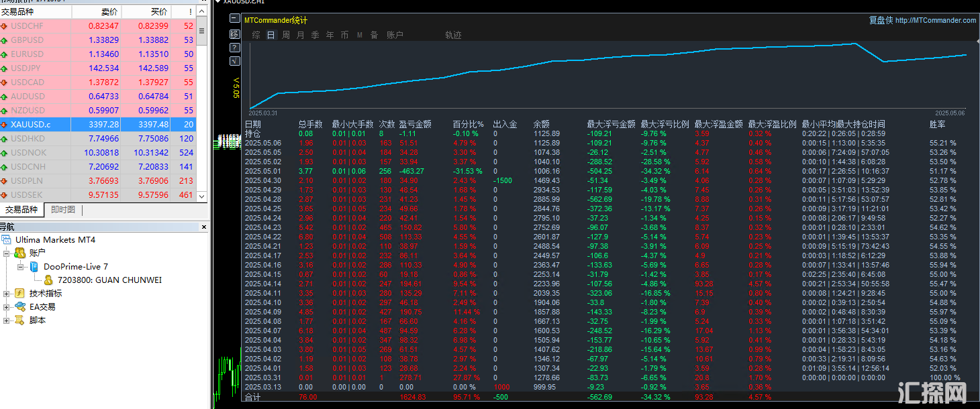
Task: Click the √ check button in MTCommander
Action: [x=234, y=61]
